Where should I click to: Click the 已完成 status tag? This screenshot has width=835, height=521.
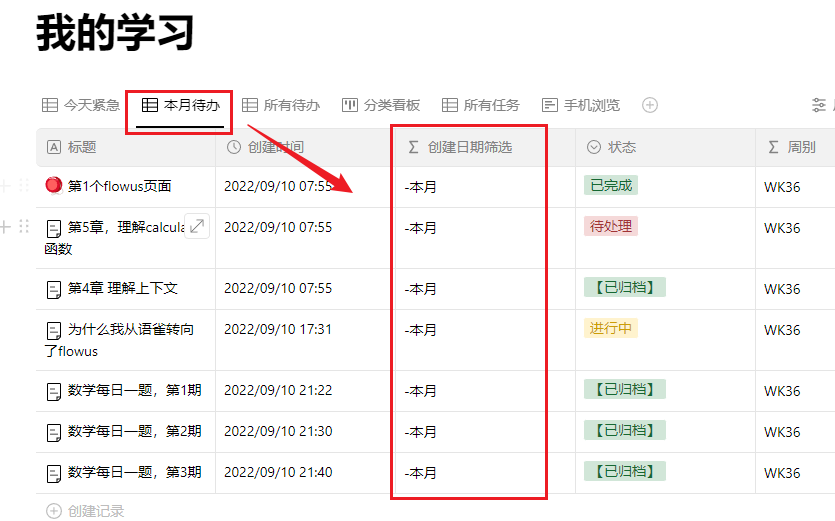(x=611, y=185)
